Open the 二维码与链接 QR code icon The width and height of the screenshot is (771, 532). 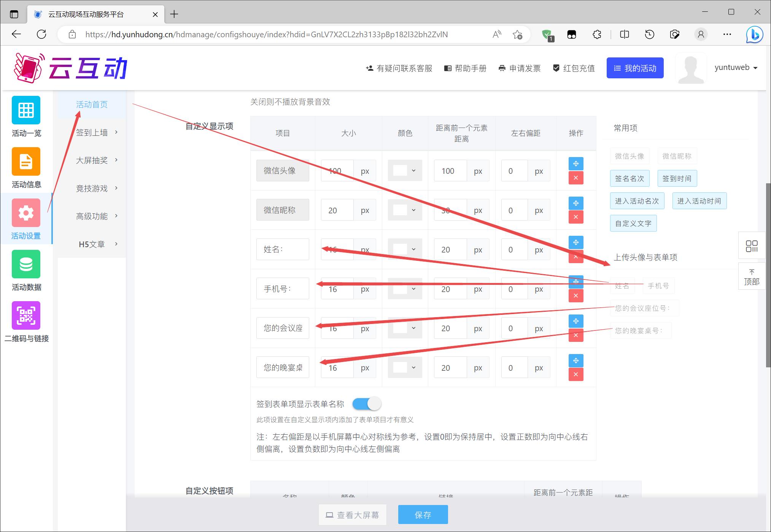(x=26, y=316)
